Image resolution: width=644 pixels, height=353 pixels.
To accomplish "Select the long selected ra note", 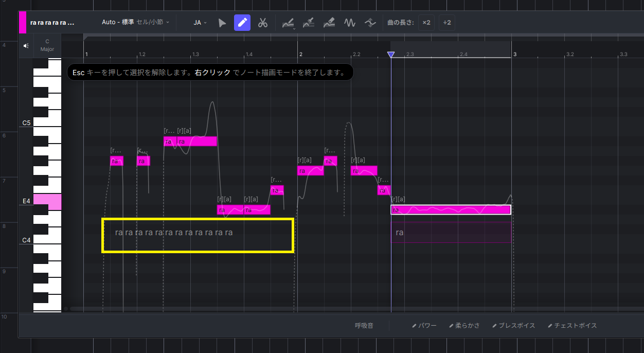I will [451, 209].
